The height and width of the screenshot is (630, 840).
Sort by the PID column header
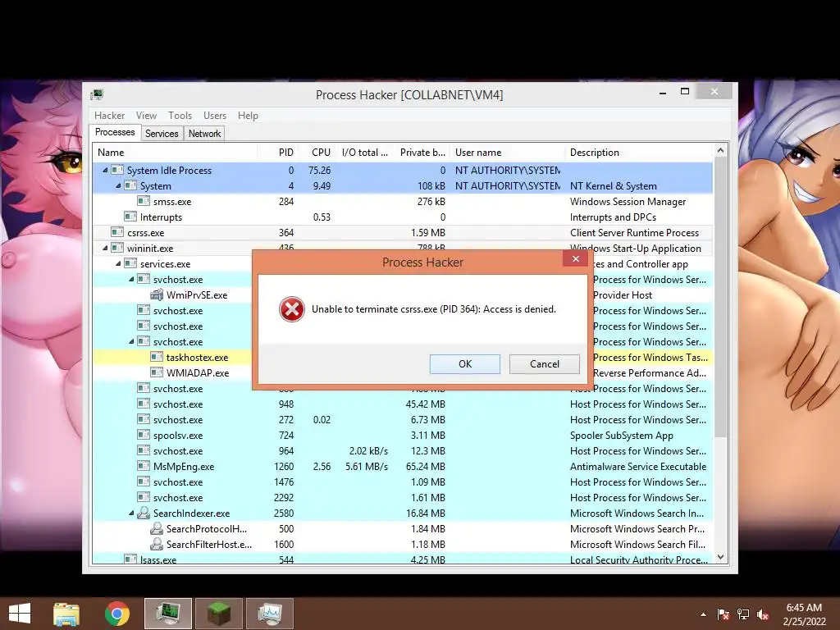click(x=277, y=152)
